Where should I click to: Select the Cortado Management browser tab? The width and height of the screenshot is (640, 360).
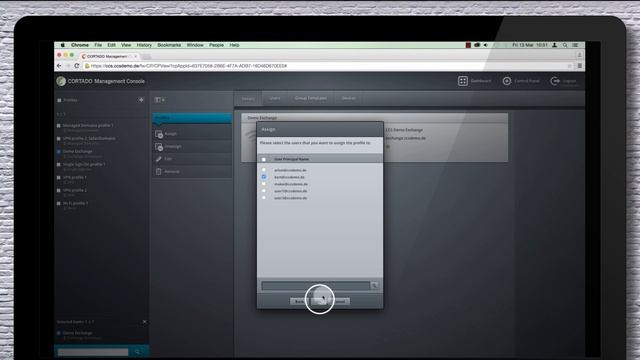(x=108, y=56)
